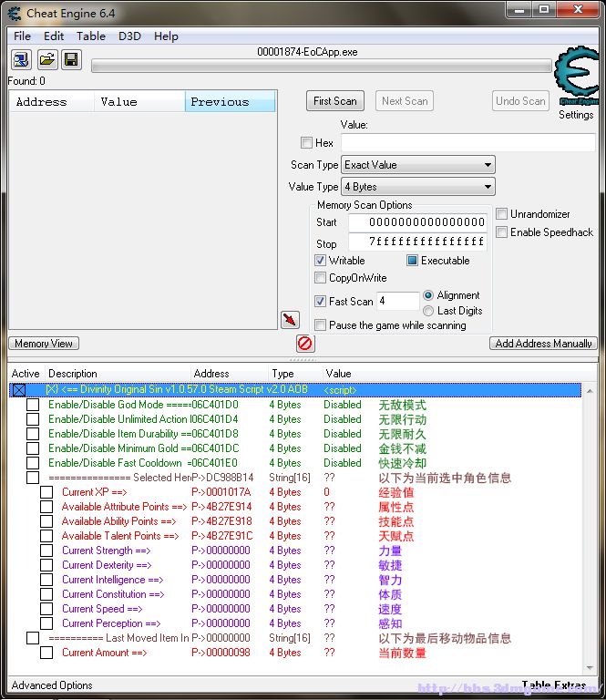Viewport: 606px width, 700px height.
Task: Select the Current Perception row
Action: click(x=294, y=623)
